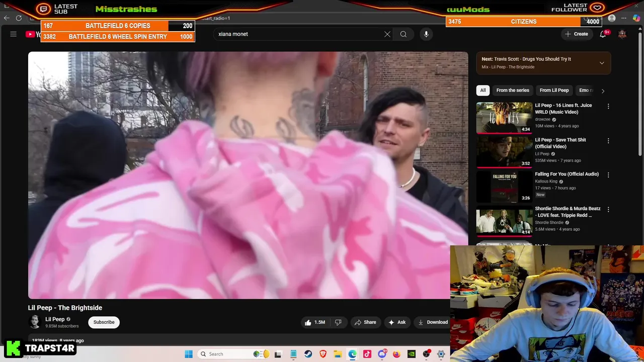Viewport: 644px width, 362px height.
Task: Click the Create button
Action: click(577, 34)
